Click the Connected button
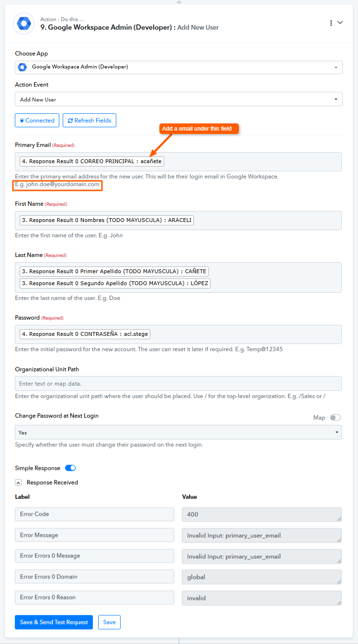This screenshot has height=644, width=358. 37,121
